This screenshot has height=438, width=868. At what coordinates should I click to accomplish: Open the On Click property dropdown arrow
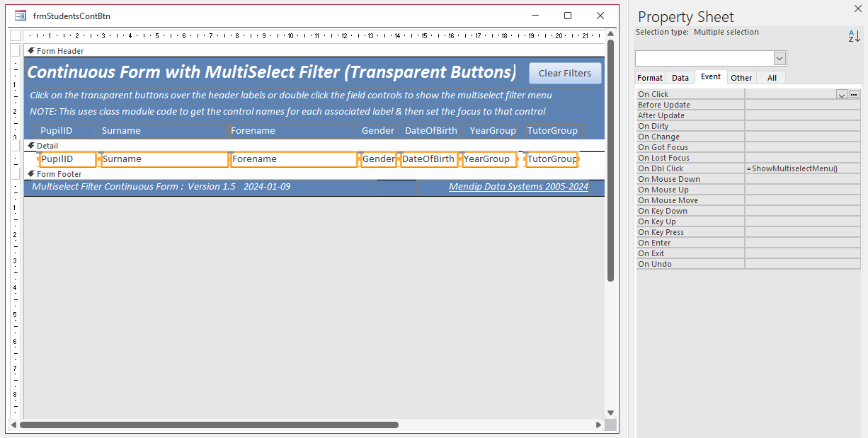point(842,94)
